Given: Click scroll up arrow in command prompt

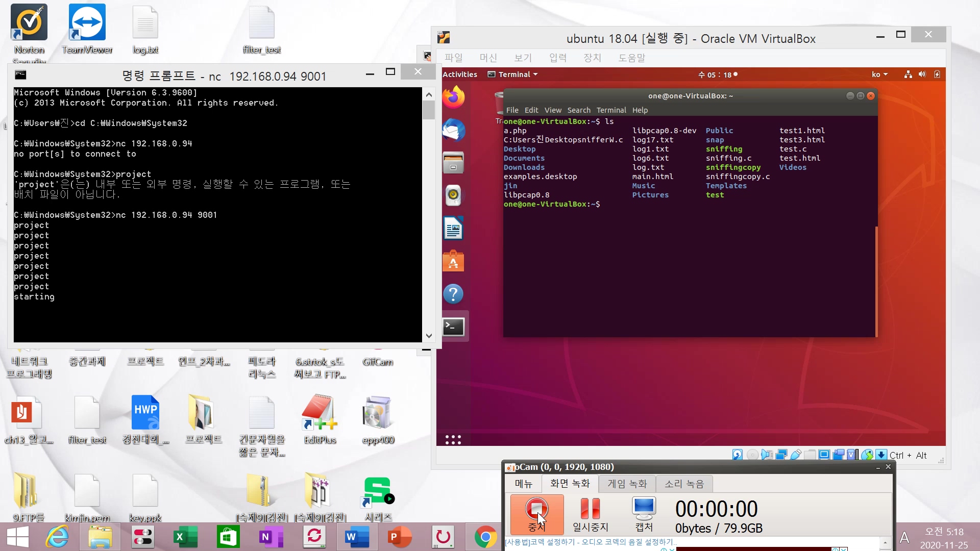Looking at the screenshot, I should (429, 94).
